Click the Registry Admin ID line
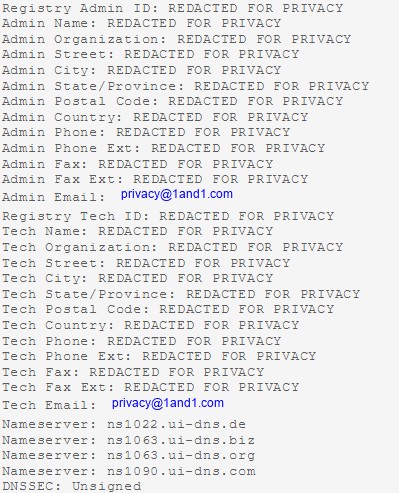This screenshot has width=399, height=493. tap(173, 8)
